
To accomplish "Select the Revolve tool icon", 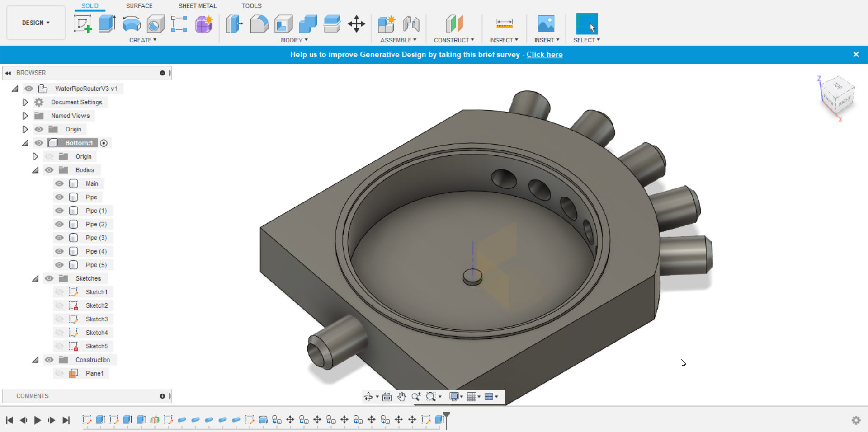I will point(132,23).
